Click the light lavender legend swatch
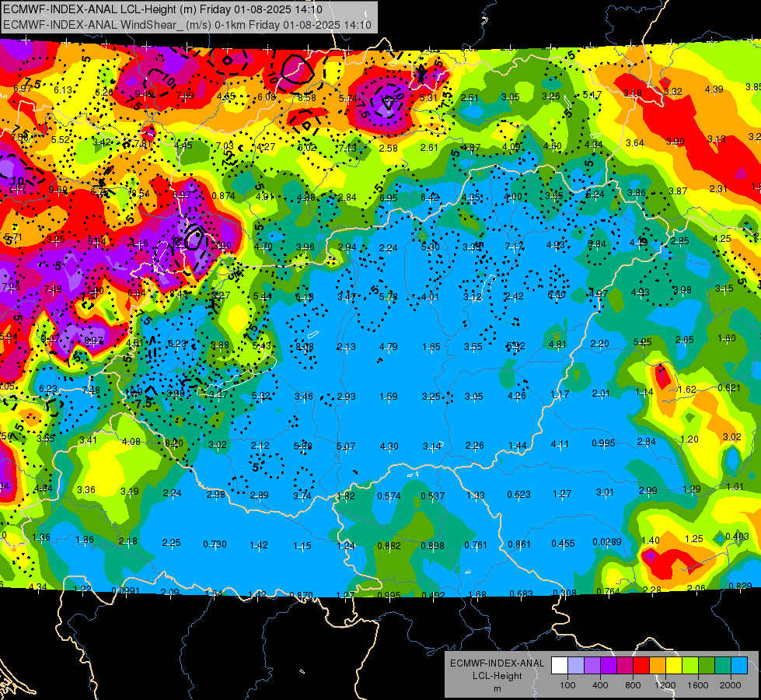Screen dimensions: 761x700 [575, 666]
